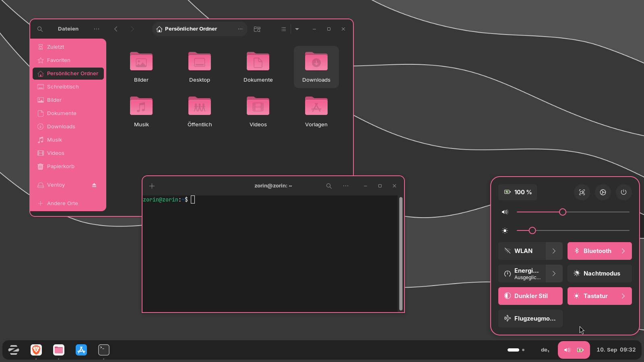
Task: Select Papierkorb in the sidebar
Action: 68,167
